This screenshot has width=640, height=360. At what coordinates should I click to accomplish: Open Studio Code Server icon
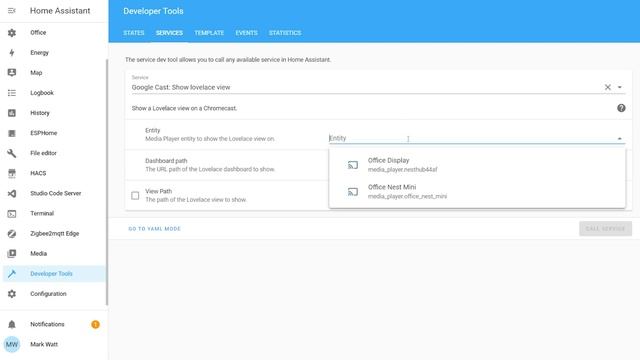tap(12, 193)
